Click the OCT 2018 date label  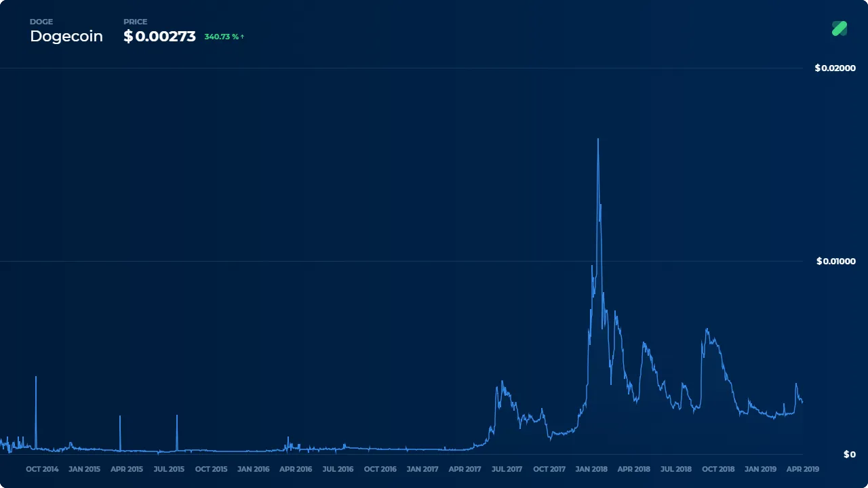coord(718,469)
